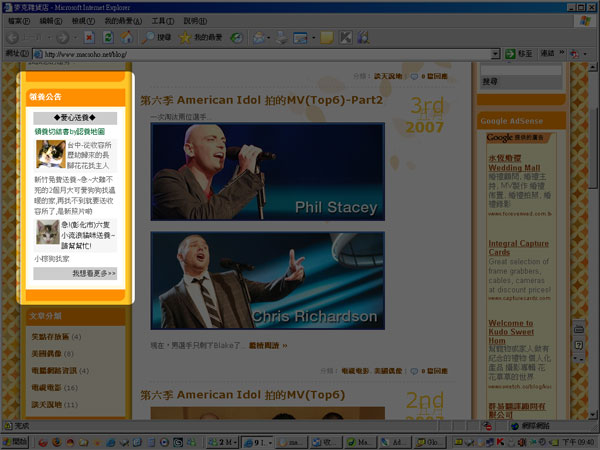Viewport: 600px width, 450px height.
Task: Click the Refresh page icon
Action: pos(108,37)
